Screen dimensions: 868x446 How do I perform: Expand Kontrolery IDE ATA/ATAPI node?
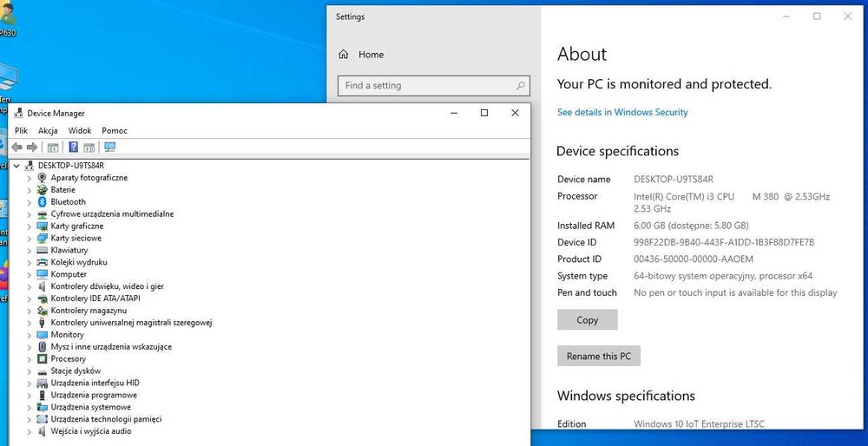click(x=30, y=298)
